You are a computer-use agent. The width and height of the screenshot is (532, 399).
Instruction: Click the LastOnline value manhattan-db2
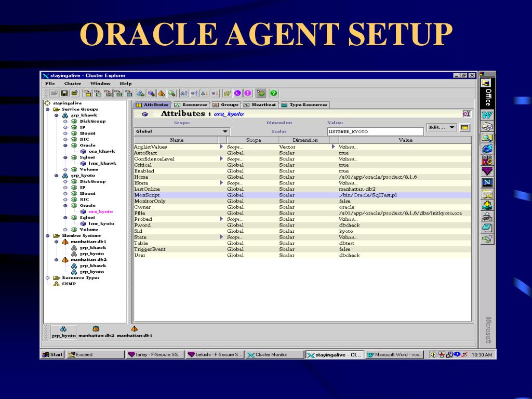coord(357,189)
